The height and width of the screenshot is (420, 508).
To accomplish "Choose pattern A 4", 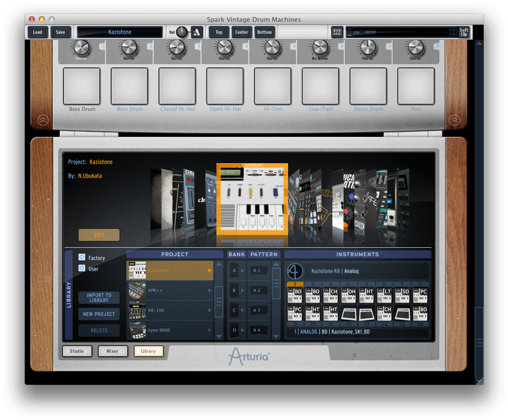I will 259,330.
